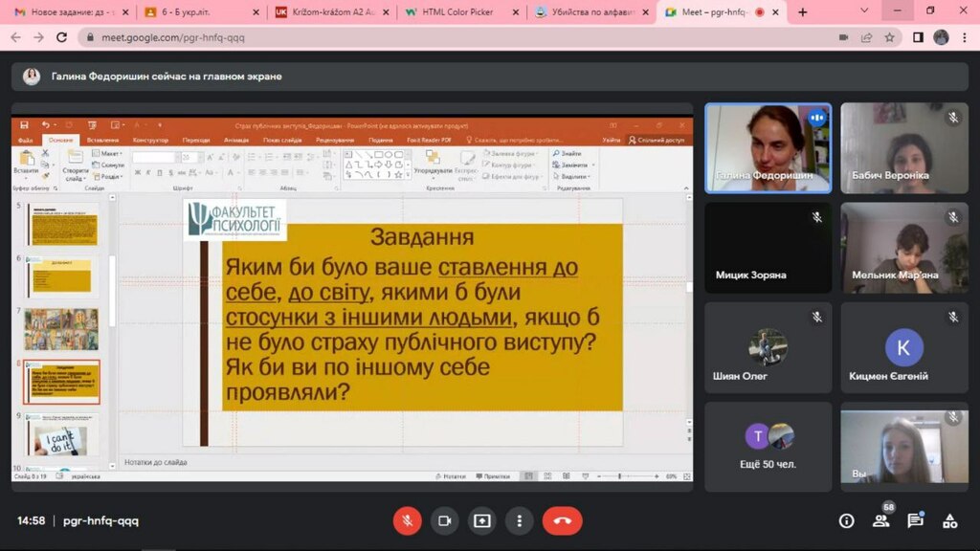Toggle present now screen sharing
Screen dimensions: 980x551
point(481,520)
